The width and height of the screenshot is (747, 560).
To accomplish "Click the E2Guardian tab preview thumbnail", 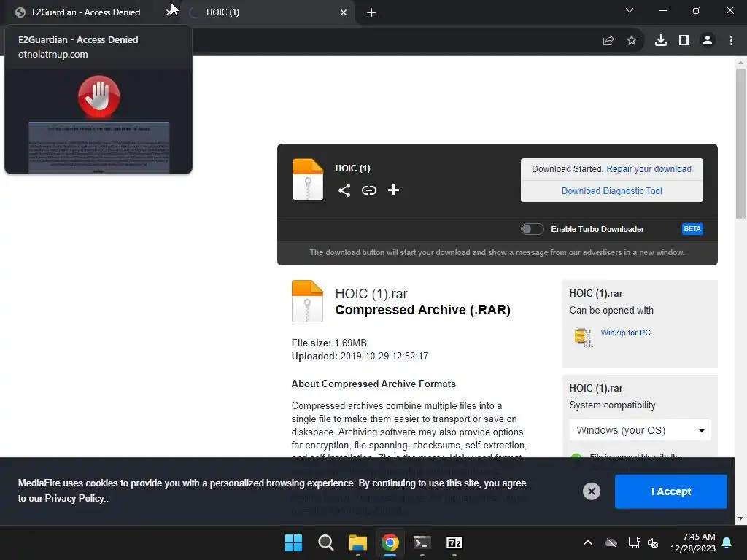I will pos(98,122).
